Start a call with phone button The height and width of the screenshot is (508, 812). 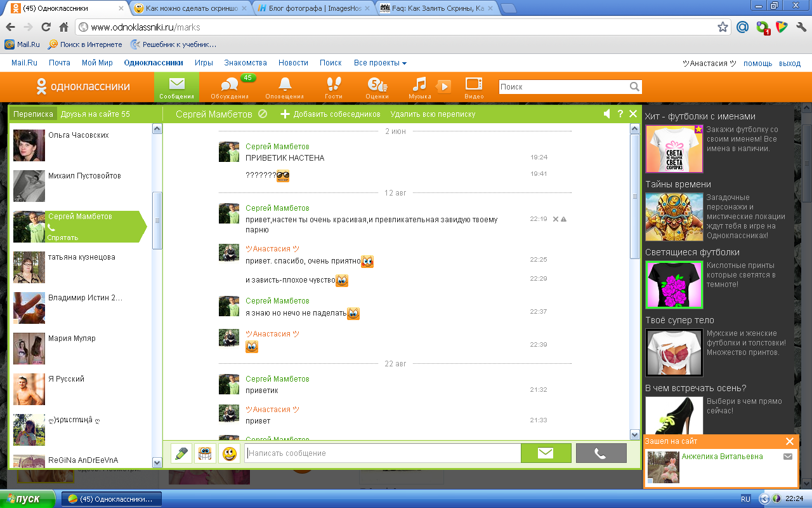coord(601,453)
